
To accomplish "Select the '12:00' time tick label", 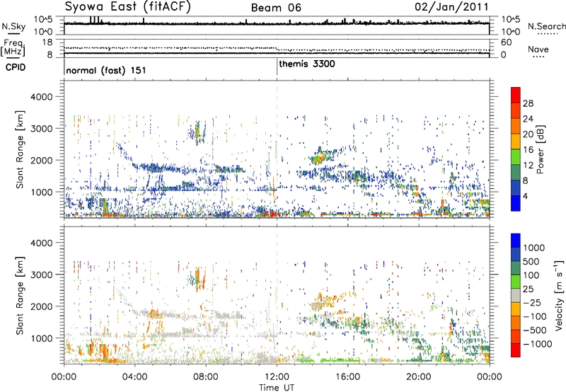I will [277, 377].
